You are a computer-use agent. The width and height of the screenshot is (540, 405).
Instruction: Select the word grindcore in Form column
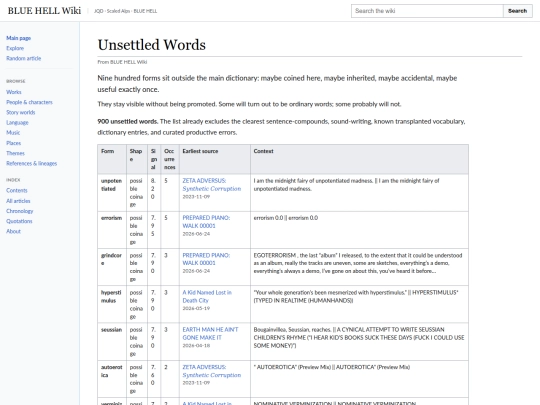(x=111, y=259)
